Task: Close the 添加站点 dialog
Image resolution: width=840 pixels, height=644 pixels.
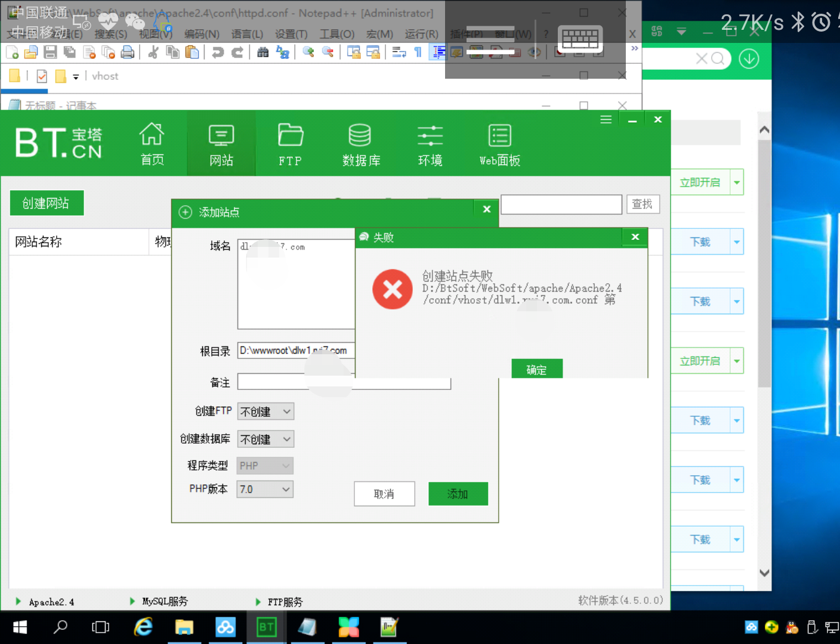Action: (487, 209)
